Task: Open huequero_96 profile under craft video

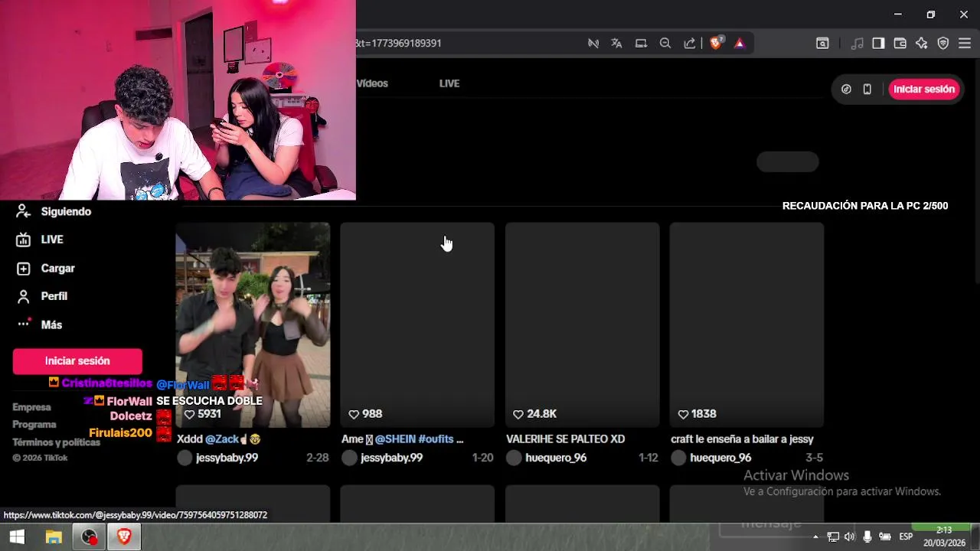Action: [x=720, y=458]
